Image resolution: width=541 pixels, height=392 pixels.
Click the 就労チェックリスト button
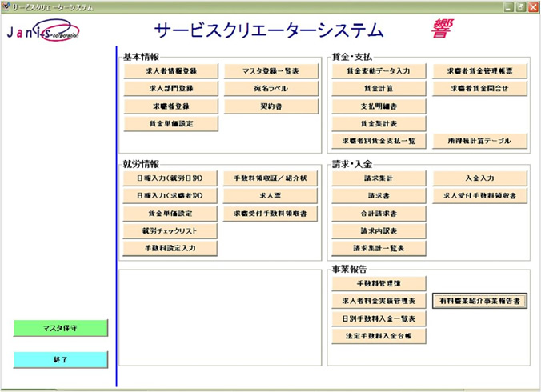(170, 230)
